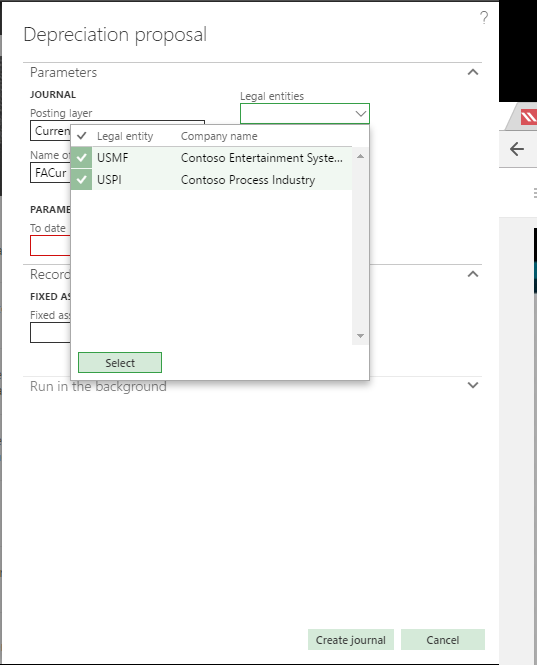Viewport: 537px width, 665px height.
Task: Click the Company name column header
Action: pyautogui.click(x=219, y=136)
